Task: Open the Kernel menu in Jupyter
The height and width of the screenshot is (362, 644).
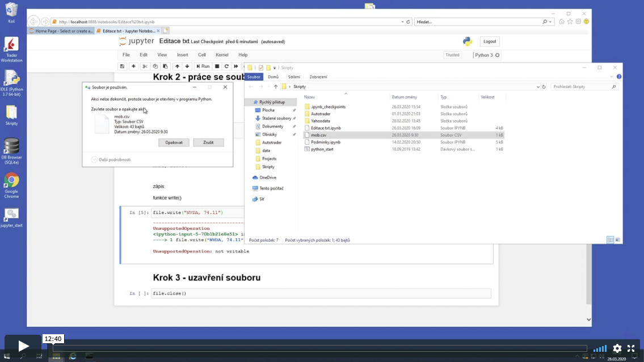Action: [x=222, y=55]
